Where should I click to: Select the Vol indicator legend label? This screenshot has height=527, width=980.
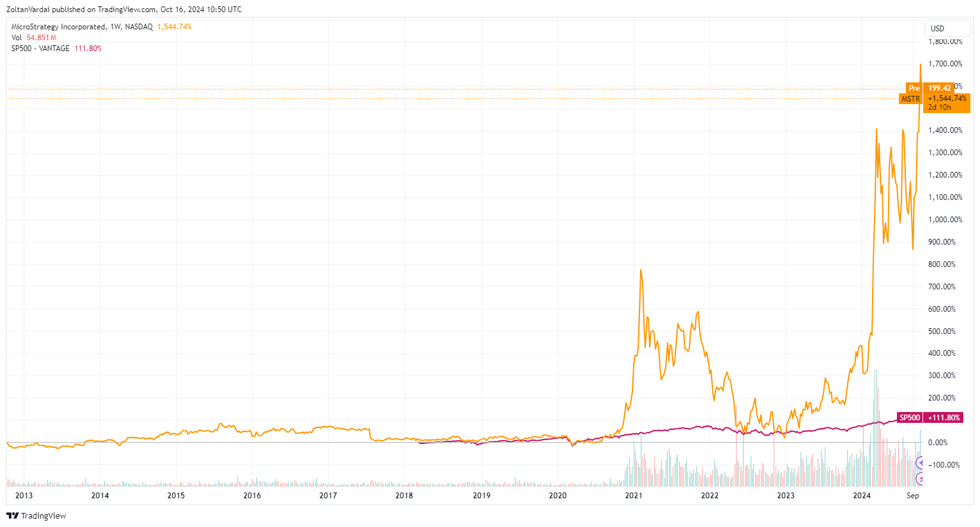point(17,38)
